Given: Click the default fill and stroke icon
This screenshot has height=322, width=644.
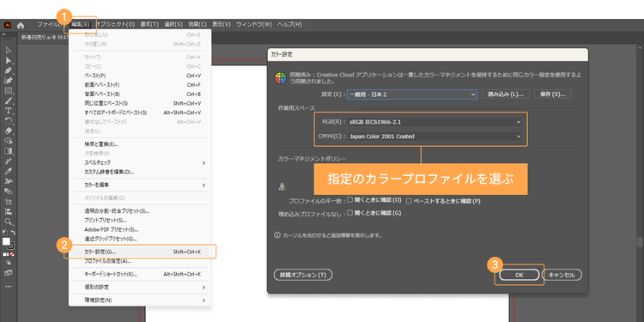Looking at the screenshot, I should (x=4, y=233).
